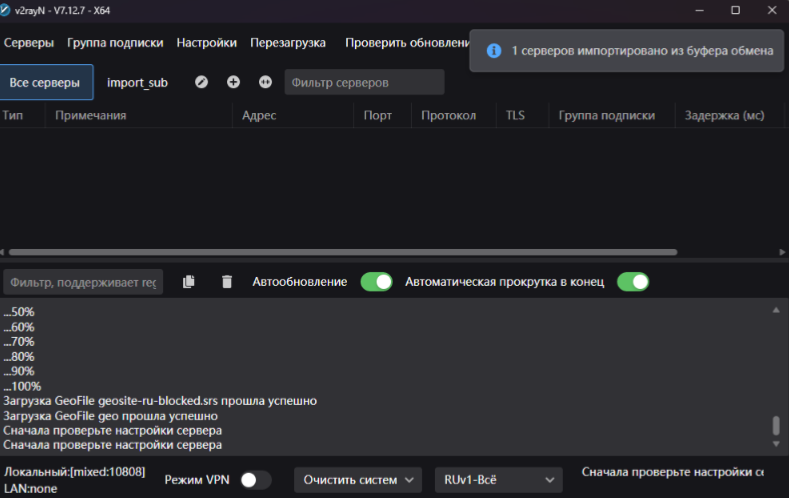Viewport: 789px width, 498px height.
Task: Click the auto-adjust column width icon
Action: (265, 82)
